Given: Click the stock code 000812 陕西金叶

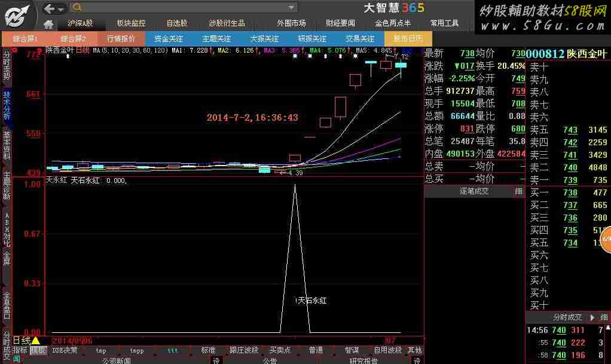Looking at the screenshot, I should coord(566,54).
